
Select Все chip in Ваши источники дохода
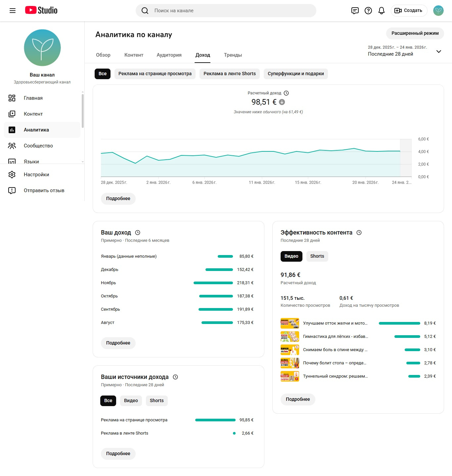[x=108, y=401]
